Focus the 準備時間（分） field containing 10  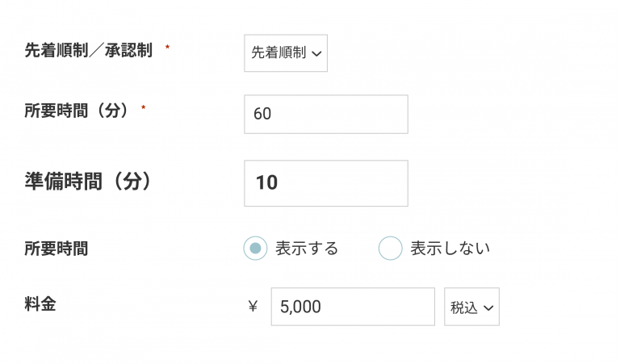(x=325, y=183)
